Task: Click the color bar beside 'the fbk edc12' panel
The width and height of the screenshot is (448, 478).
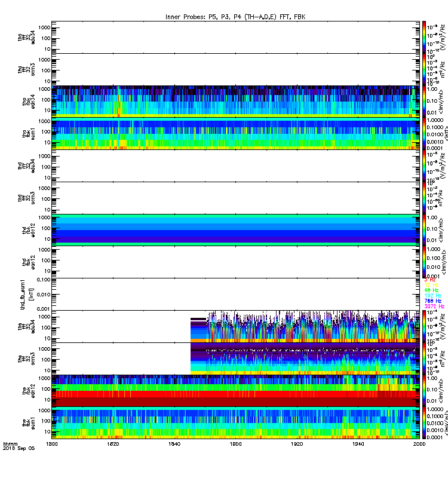Action: [424, 391]
